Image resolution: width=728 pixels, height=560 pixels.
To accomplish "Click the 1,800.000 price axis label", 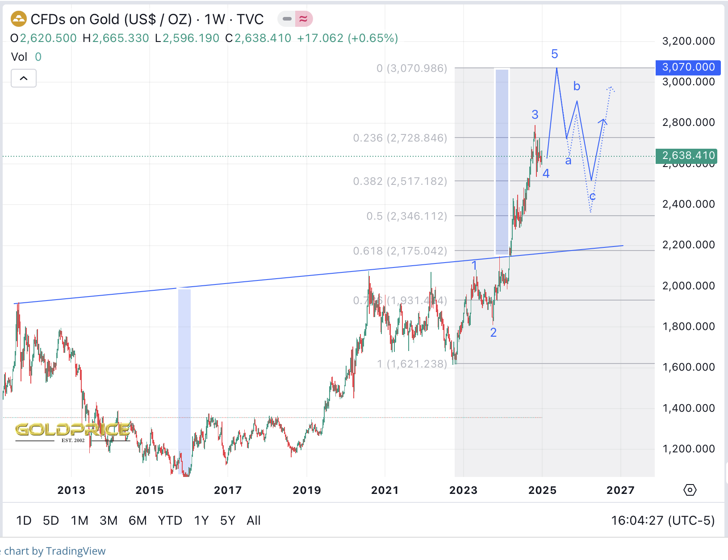I will click(x=688, y=326).
